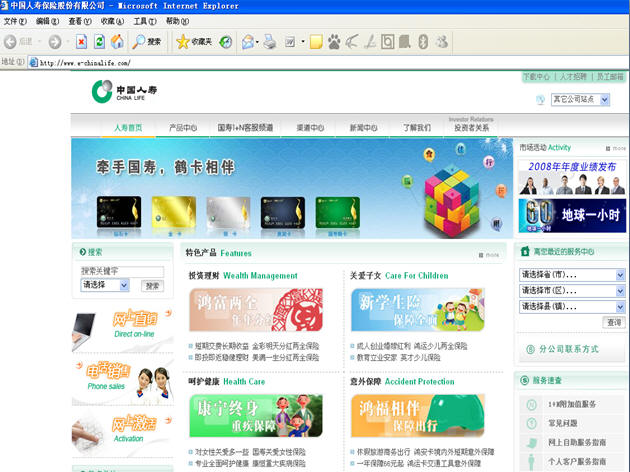Click the yellow note toolbar icon

point(316,42)
